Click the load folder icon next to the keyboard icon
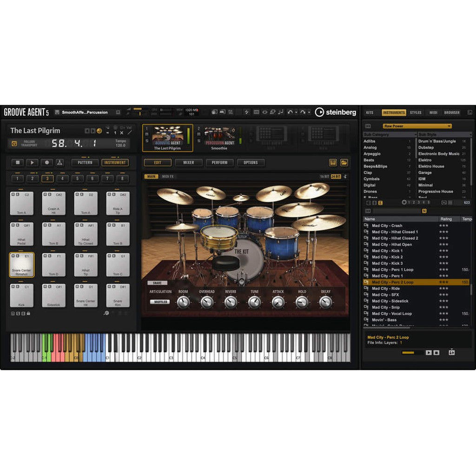Image resolution: width=476 pixels, height=476 pixels. coord(344,163)
